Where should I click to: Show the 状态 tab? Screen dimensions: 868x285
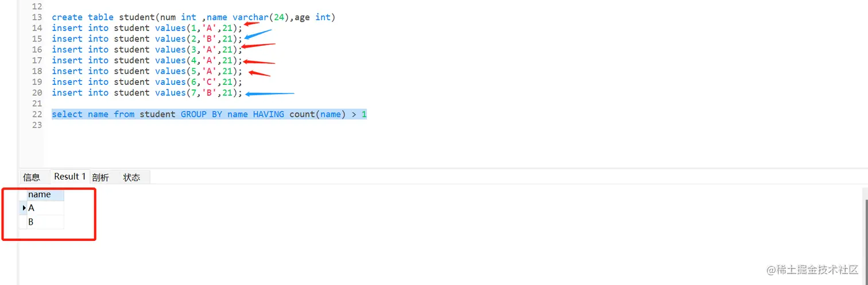click(x=131, y=177)
